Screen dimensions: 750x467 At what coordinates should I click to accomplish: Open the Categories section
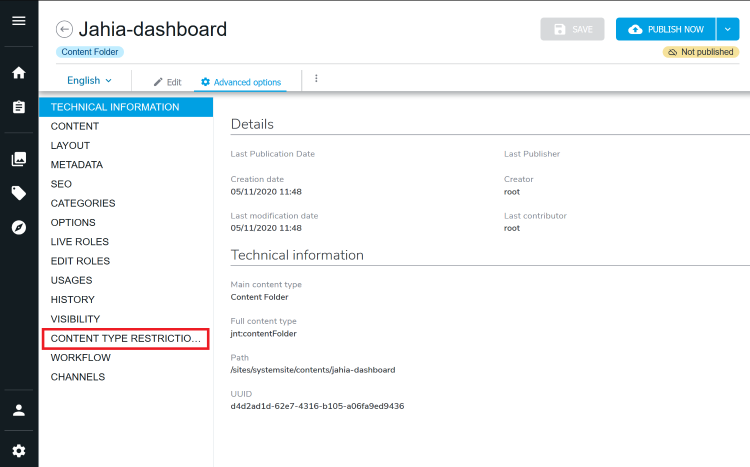pos(126,203)
